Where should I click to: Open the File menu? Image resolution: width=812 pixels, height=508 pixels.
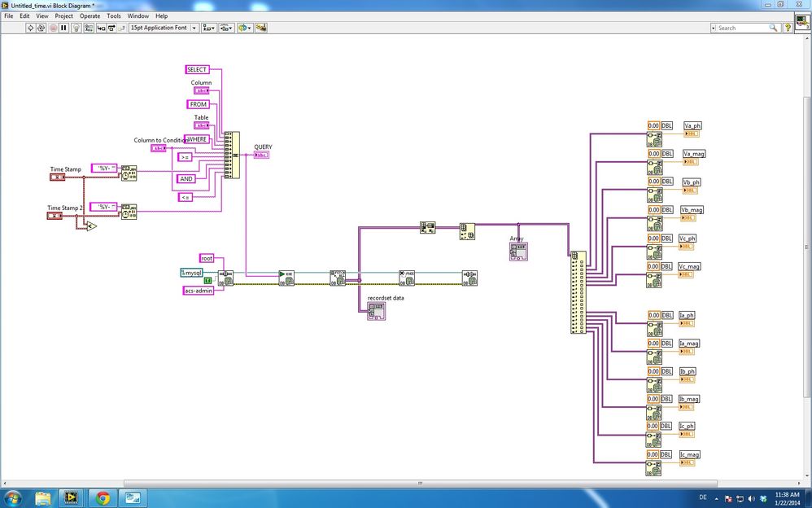coord(9,16)
